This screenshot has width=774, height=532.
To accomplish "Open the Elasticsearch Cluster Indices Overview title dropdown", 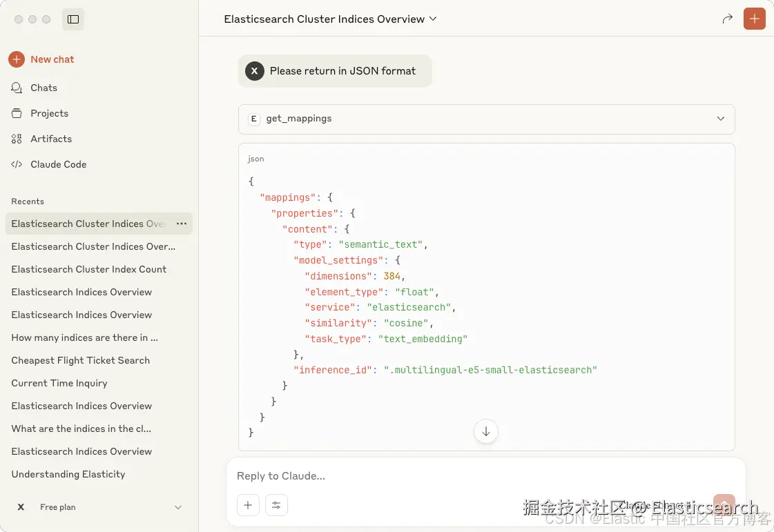I will tap(330, 19).
